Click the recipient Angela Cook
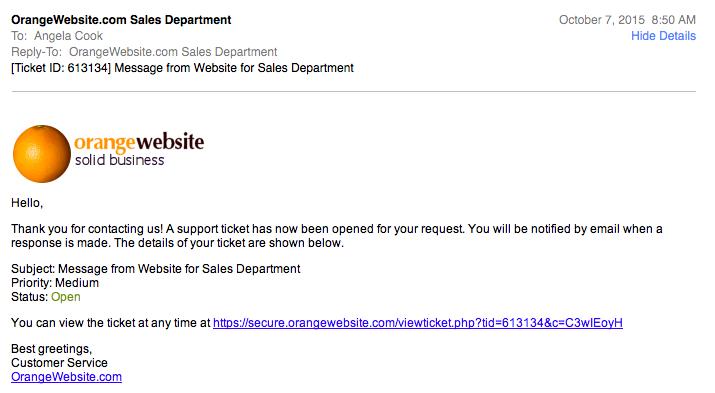The width and height of the screenshot is (715, 393). [x=68, y=36]
